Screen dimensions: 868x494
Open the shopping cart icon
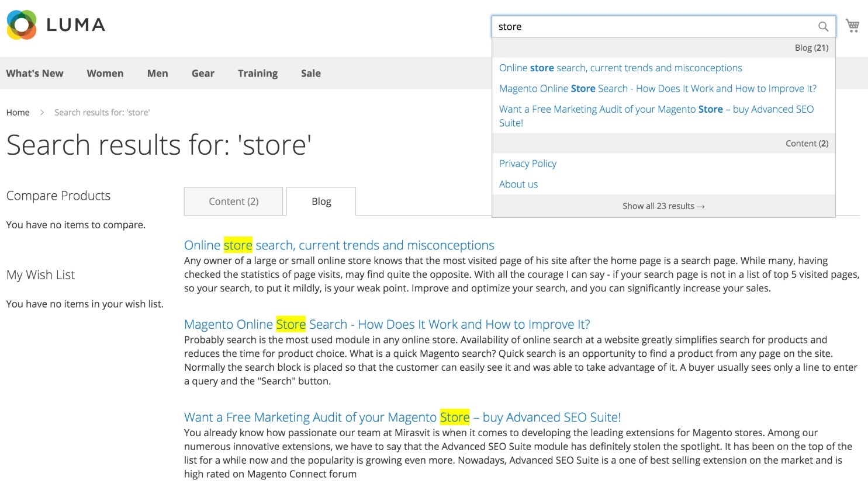[852, 26]
